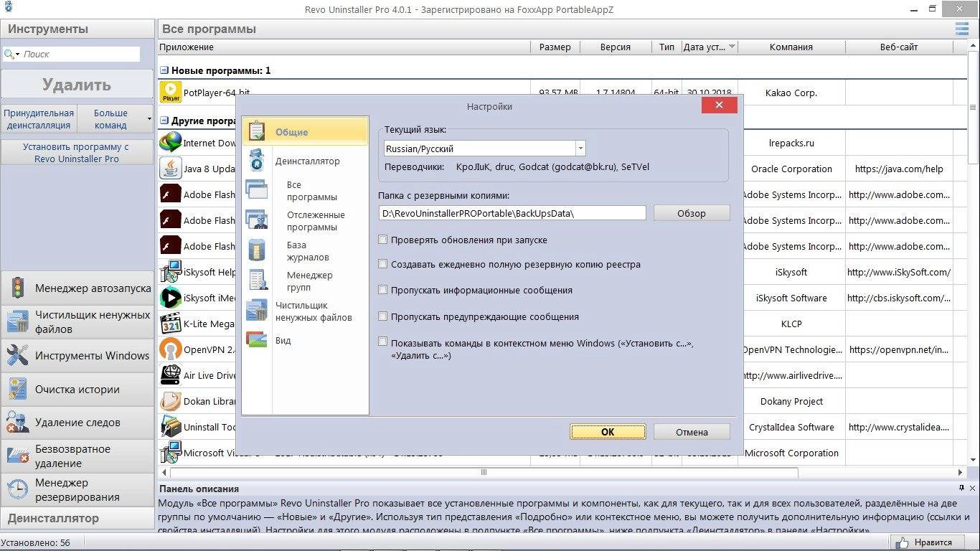Click the backup folder path field

point(512,213)
